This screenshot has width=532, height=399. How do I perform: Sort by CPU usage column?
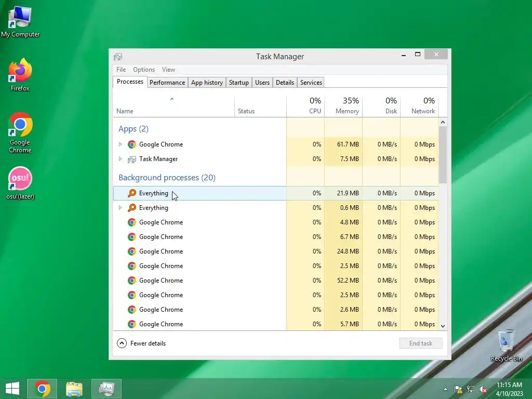[305, 106]
